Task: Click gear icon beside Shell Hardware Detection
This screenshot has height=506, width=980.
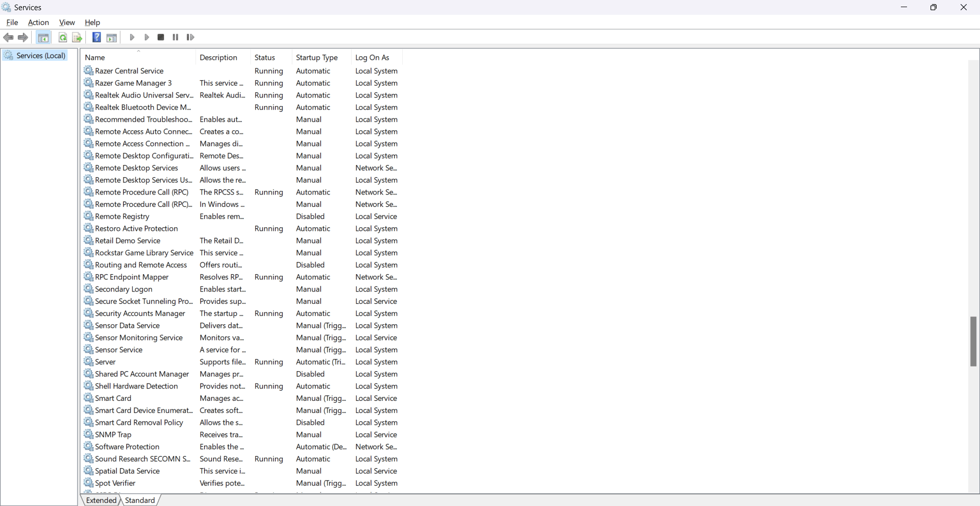Action: click(x=89, y=386)
